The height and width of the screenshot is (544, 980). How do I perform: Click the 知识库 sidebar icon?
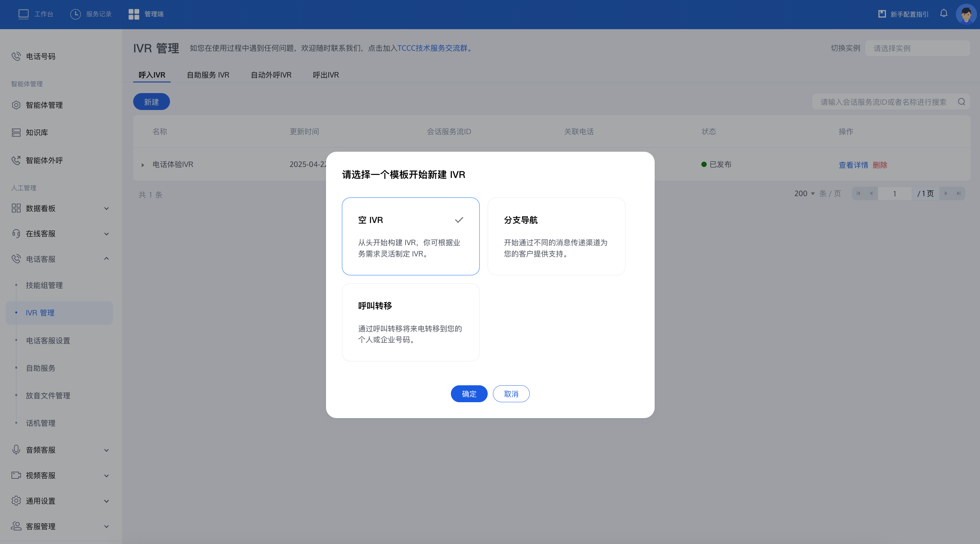(16, 133)
